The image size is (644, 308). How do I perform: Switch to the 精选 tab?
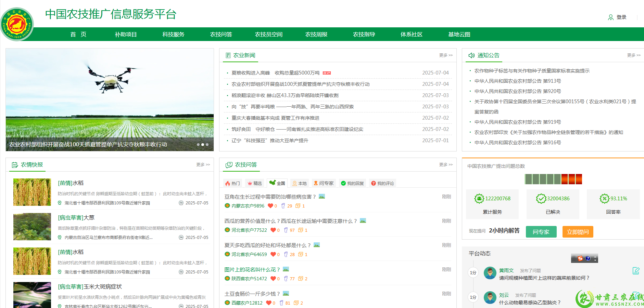click(255, 183)
